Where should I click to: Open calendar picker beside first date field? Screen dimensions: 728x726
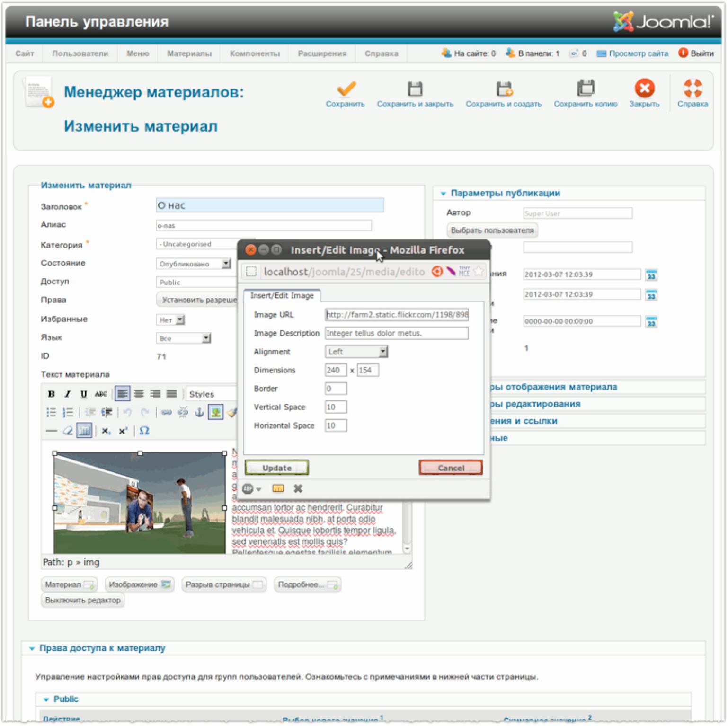click(x=651, y=275)
